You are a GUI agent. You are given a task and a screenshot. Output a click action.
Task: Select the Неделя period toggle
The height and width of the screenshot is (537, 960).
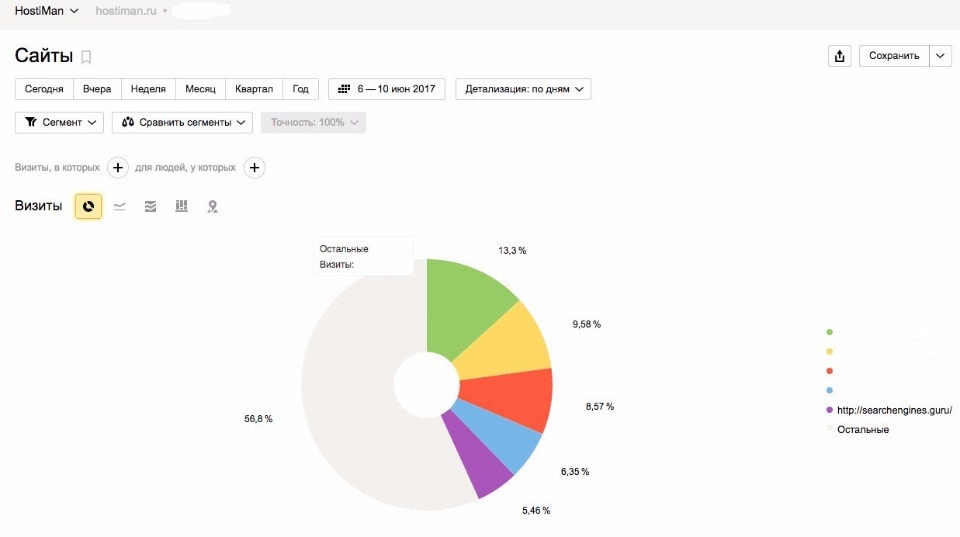click(x=148, y=89)
